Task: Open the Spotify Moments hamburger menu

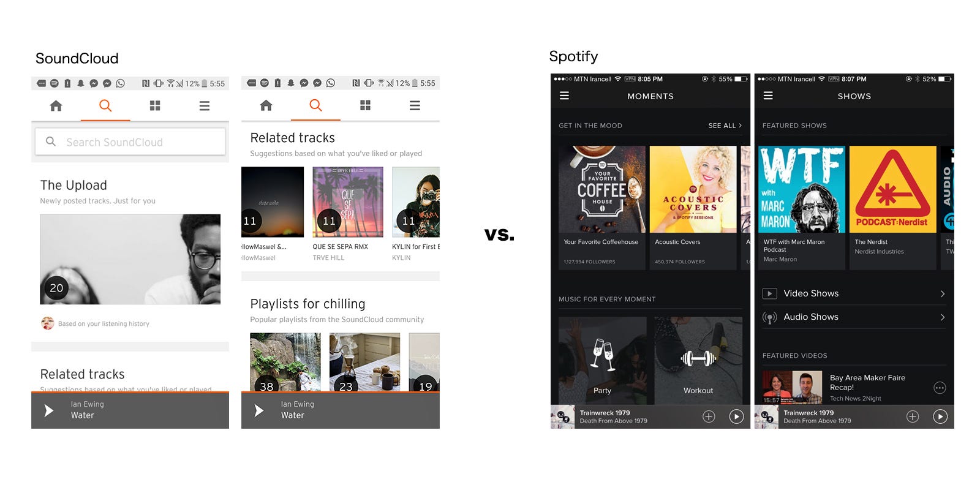Action: point(564,96)
